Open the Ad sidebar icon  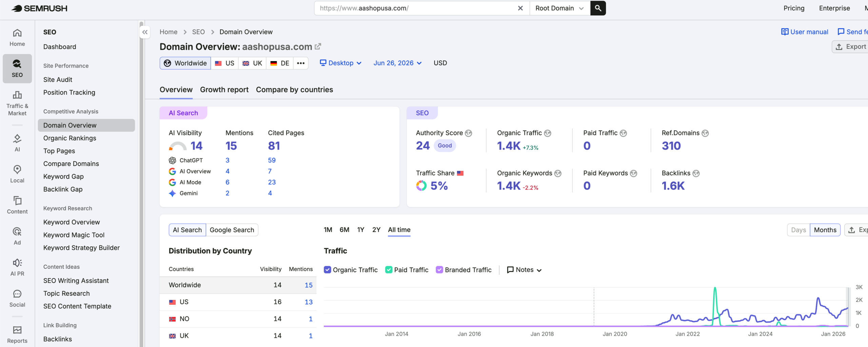pos(17,236)
